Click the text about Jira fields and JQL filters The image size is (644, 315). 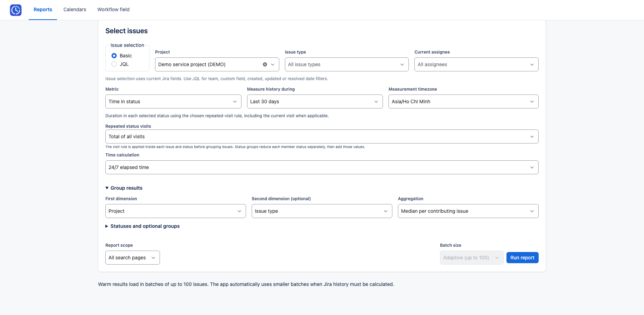[217, 79]
